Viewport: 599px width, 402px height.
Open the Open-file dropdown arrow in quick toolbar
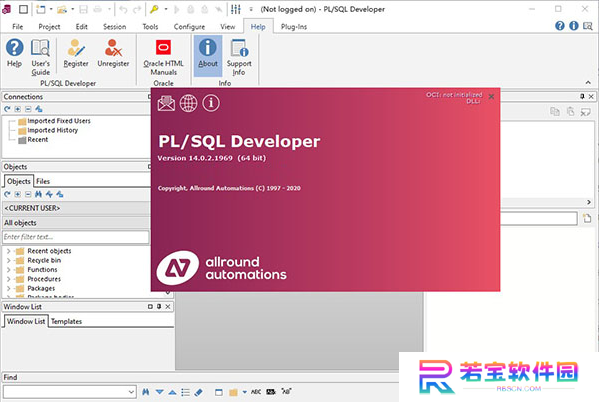pos(72,9)
